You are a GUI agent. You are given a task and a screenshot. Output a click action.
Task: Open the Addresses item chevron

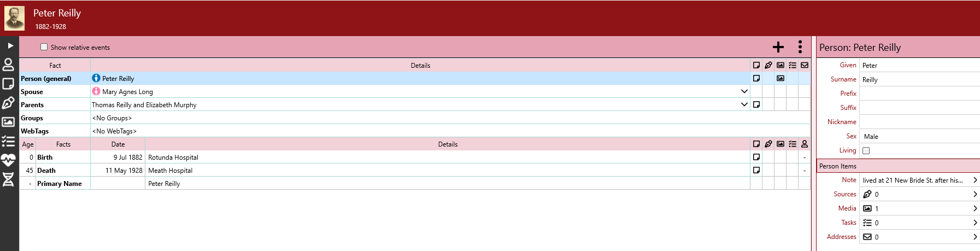[975, 237]
